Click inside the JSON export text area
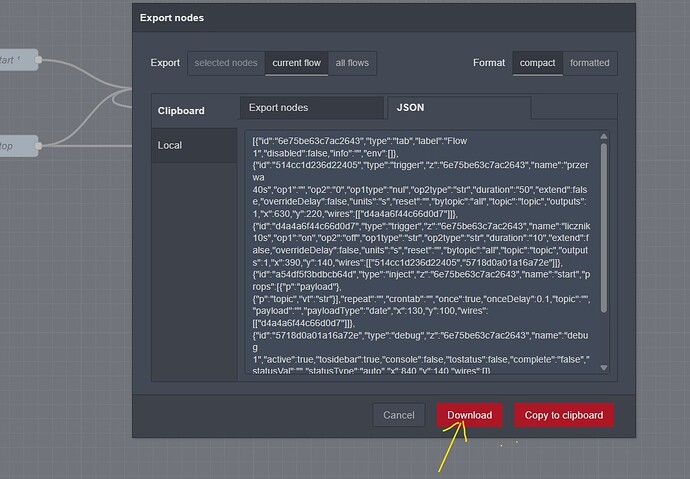 click(x=420, y=250)
